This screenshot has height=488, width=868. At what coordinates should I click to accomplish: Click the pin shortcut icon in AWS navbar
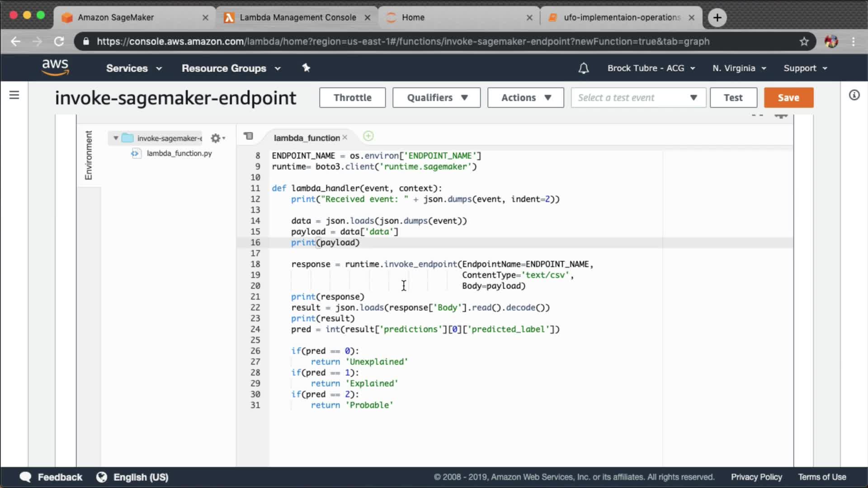point(306,68)
